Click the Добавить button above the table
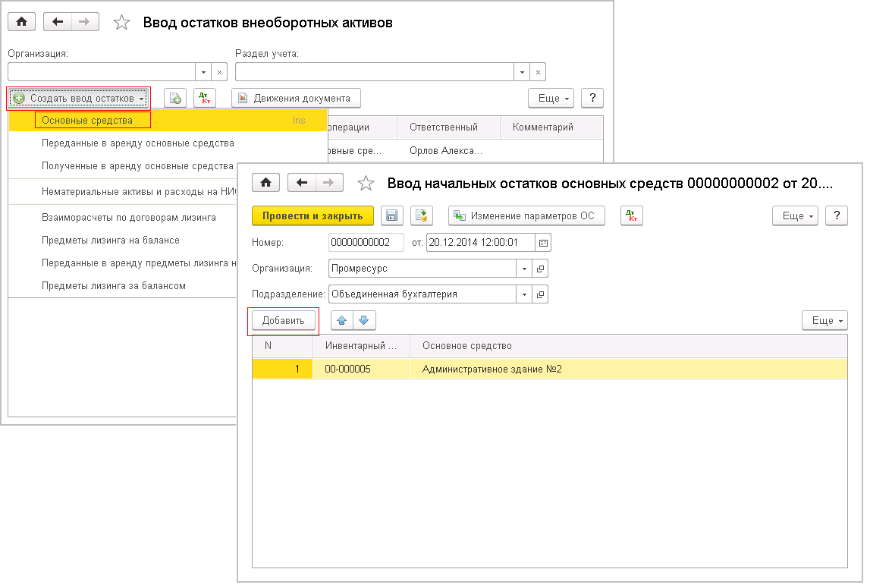The height and width of the screenshot is (588, 870). 284,321
